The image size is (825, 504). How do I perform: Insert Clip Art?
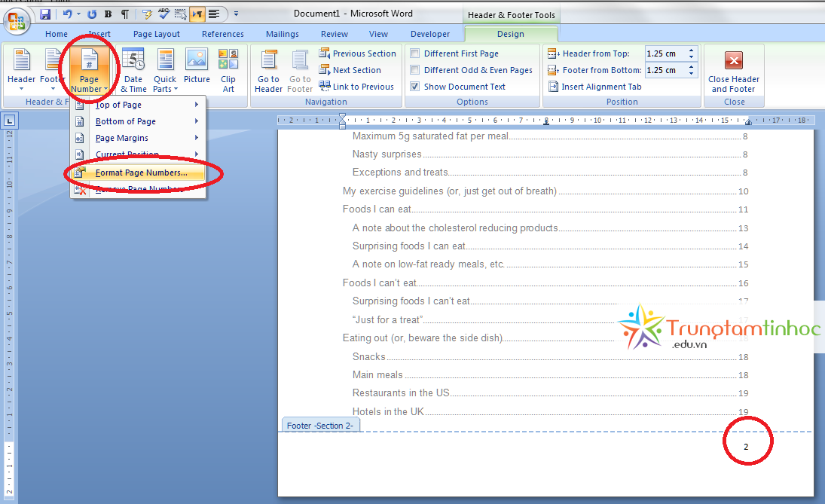[x=228, y=69]
